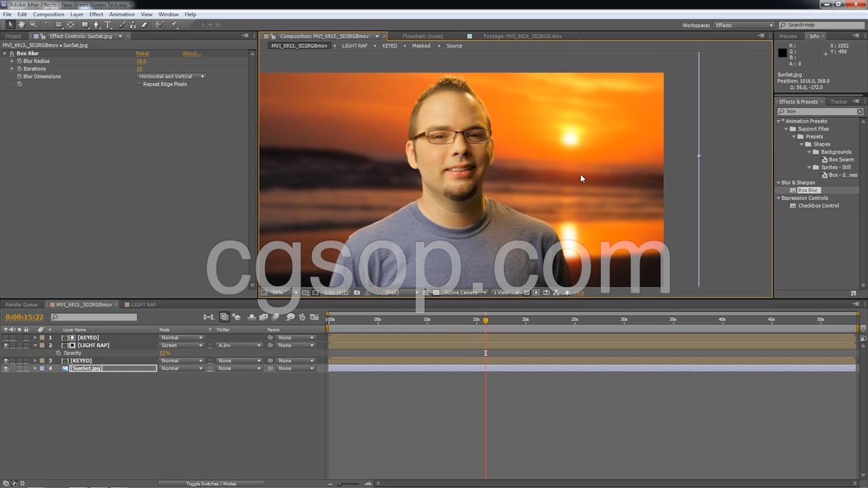Switch to the Project tab
This screenshot has height=488, width=868.
pos(13,36)
